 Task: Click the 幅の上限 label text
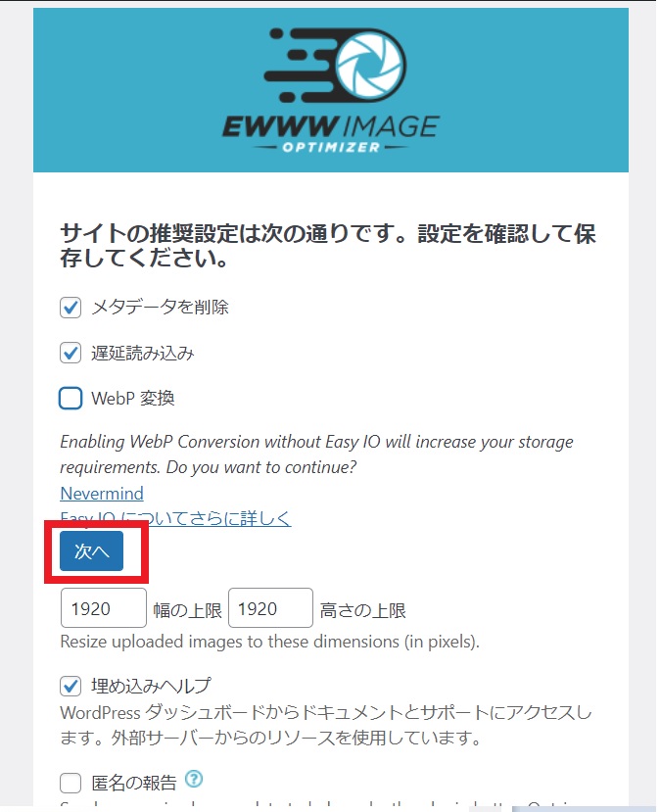(187, 610)
